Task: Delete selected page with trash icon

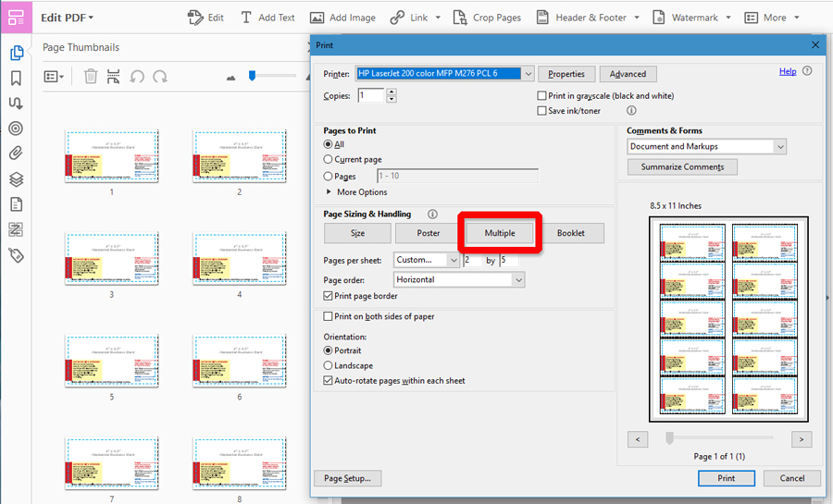Action: [91, 77]
